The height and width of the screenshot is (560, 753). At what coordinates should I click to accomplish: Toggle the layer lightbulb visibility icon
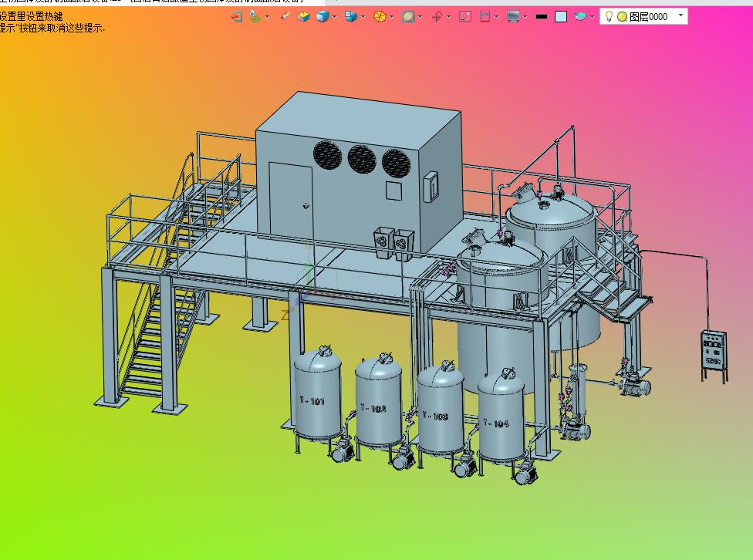tap(608, 16)
